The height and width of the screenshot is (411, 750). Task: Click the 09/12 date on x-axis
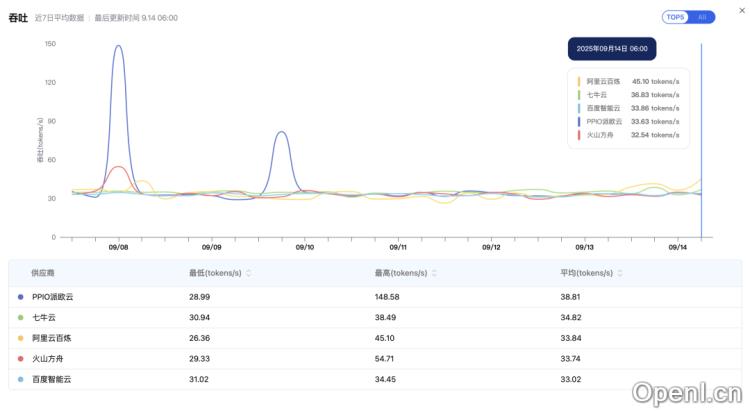point(491,246)
